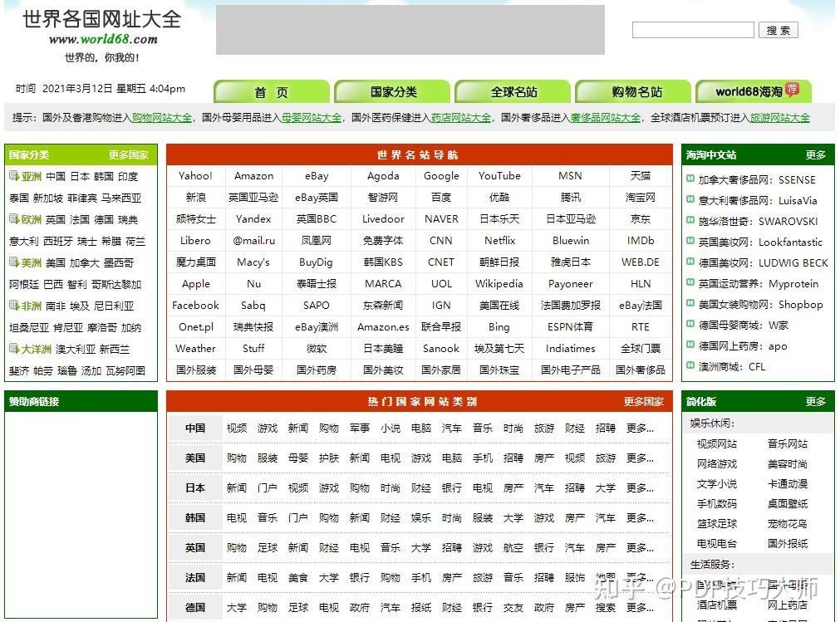Open the 卡通动漫 simplified link

tap(788, 484)
